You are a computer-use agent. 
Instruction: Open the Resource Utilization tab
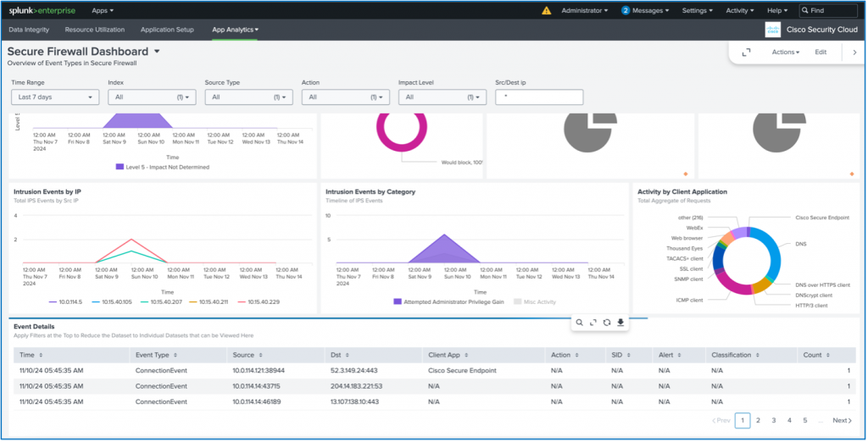coord(94,30)
